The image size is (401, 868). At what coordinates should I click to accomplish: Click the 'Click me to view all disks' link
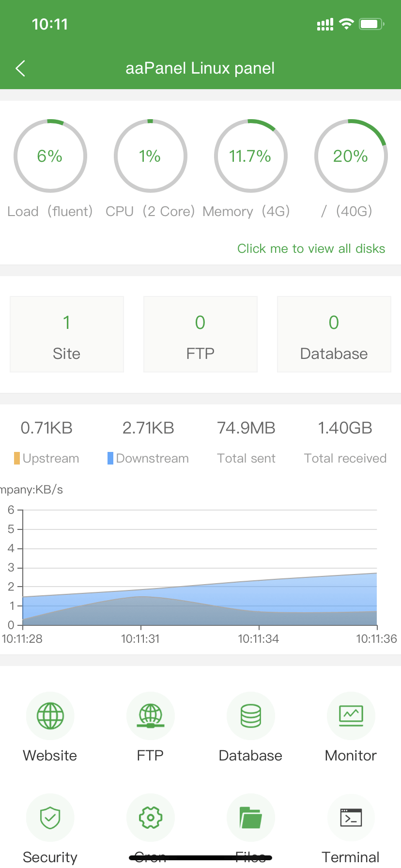coord(311,248)
